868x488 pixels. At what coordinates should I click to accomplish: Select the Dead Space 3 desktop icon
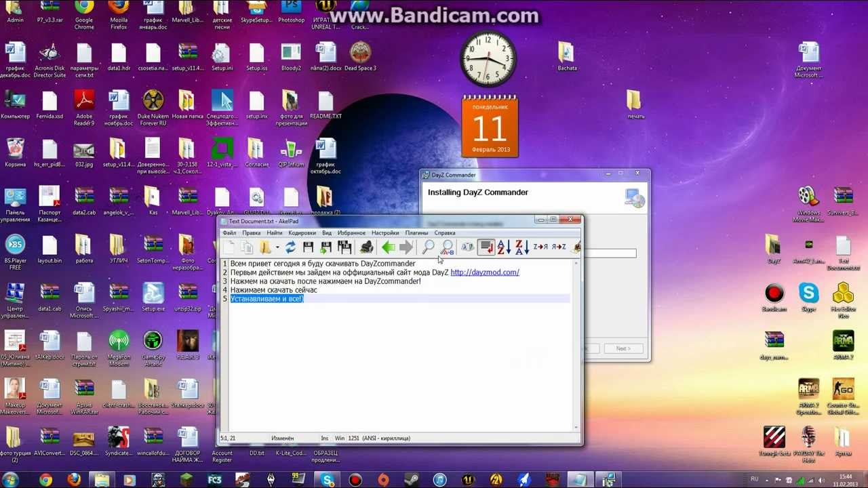(x=360, y=56)
